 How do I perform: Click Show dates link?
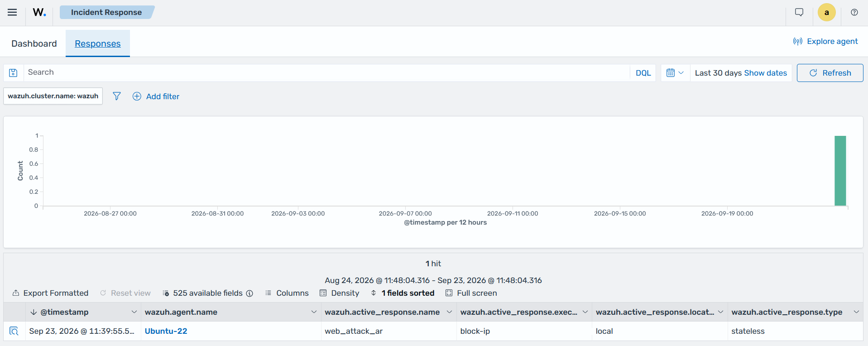coord(765,73)
